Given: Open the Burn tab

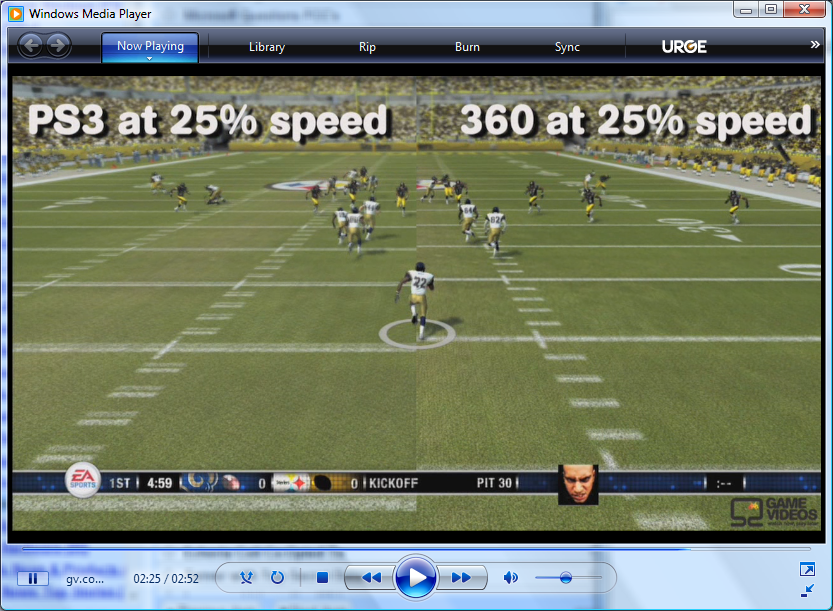Looking at the screenshot, I should (x=467, y=47).
